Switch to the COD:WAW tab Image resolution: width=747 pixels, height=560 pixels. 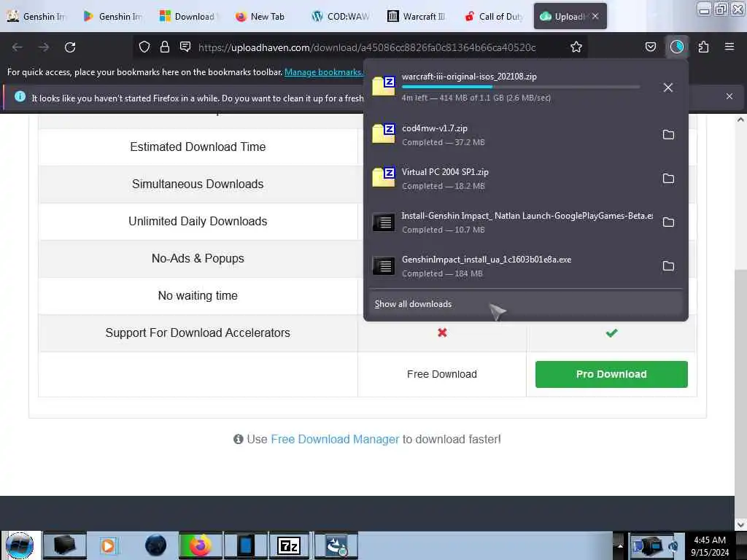[341, 16]
